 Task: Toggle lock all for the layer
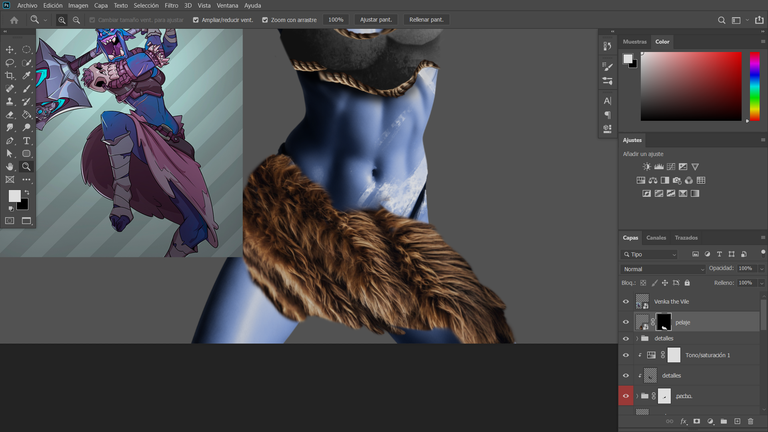pos(687,283)
